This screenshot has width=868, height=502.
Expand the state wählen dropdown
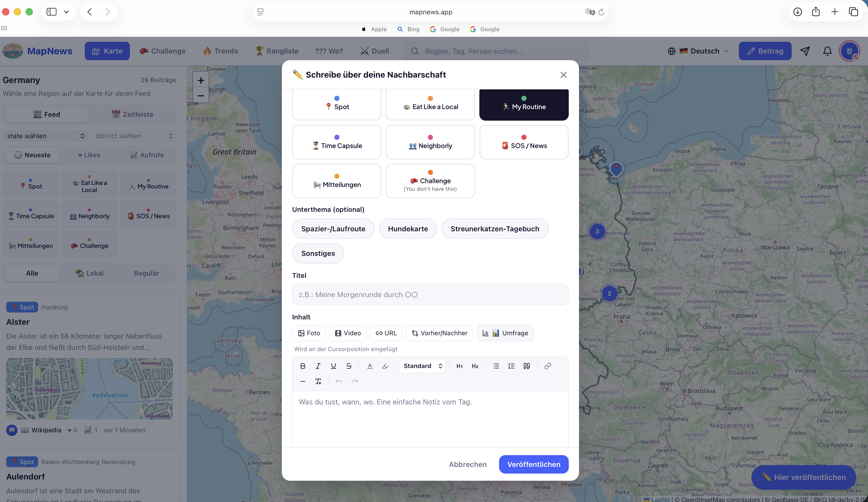pos(45,136)
